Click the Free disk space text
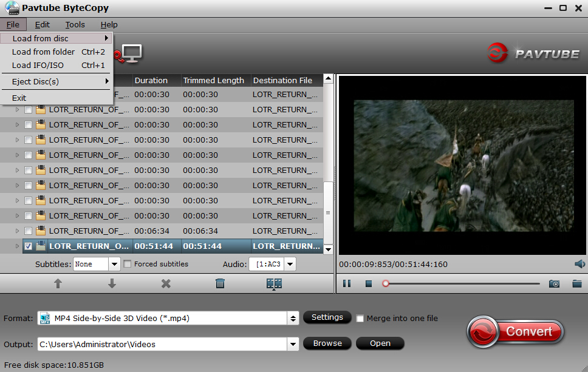Viewport: 588px width, 372px height. 54,365
